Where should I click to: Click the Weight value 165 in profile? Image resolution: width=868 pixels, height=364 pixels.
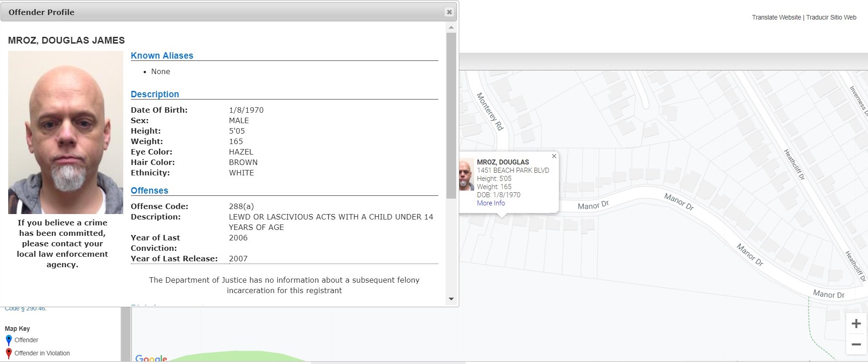pyautogui.click(x=236, y=141)
